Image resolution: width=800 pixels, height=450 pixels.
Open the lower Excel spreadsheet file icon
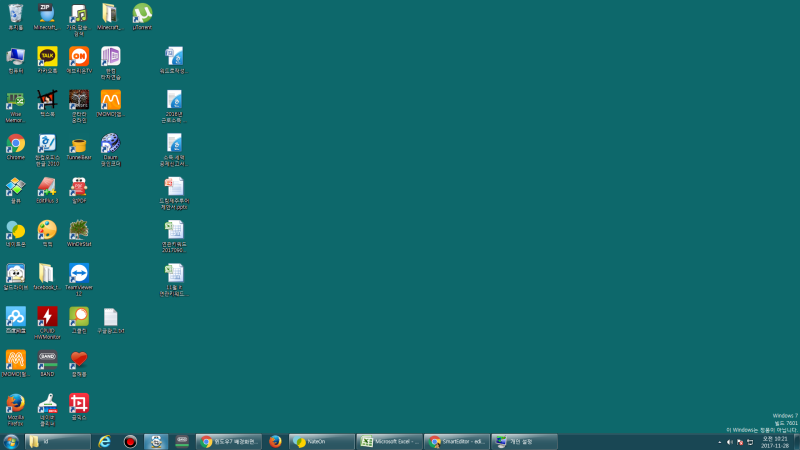pos(174,280)
